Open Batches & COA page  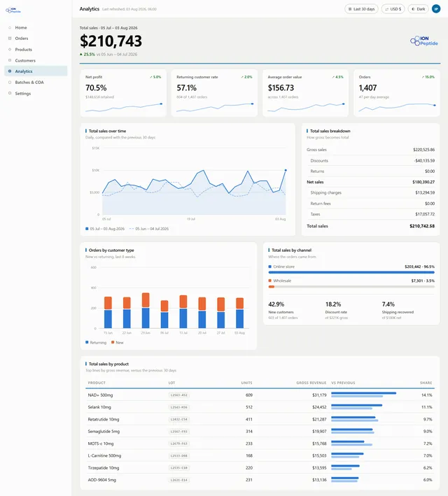tap(36, 83)
